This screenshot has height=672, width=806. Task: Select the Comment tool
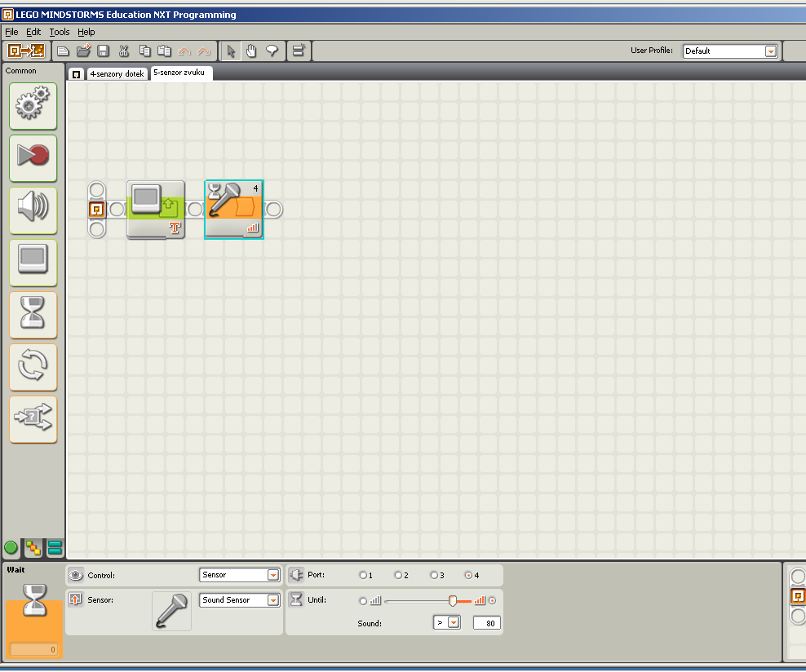click(x=272, y=51)
